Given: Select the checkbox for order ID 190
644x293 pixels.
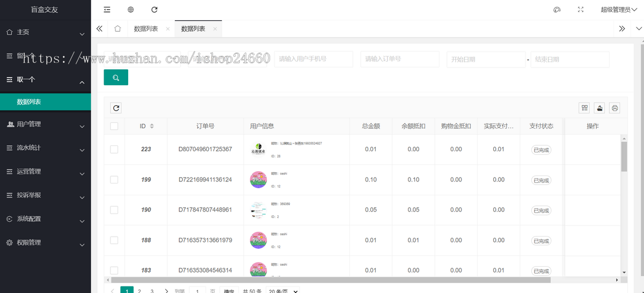Looking at the screenshot, I should pyautogui.click(x=114, y=210).
